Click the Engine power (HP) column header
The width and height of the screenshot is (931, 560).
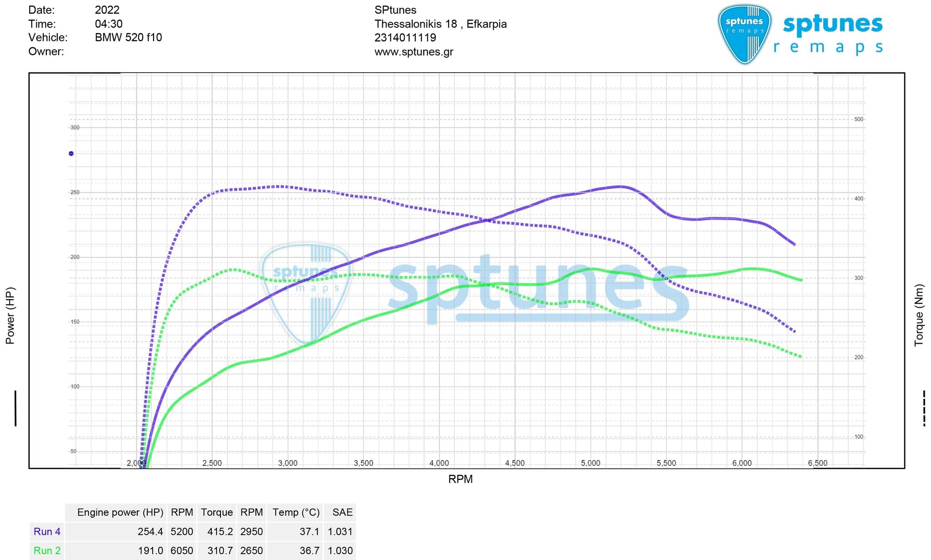(120, 512)
